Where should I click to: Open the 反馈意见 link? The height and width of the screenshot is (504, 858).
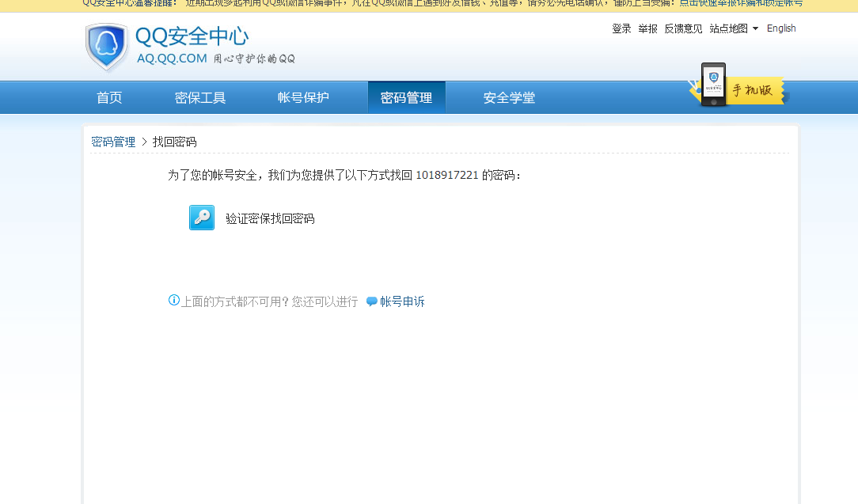pos(683,28)
